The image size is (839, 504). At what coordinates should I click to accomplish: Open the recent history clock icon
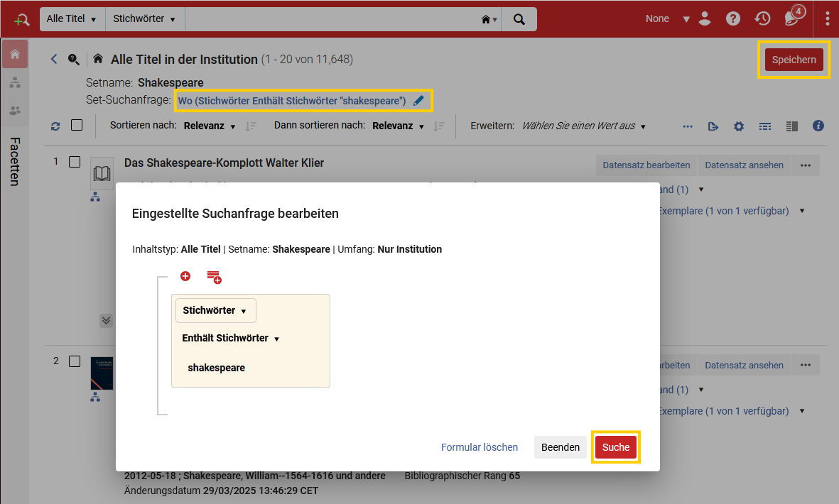click(762, 18)
